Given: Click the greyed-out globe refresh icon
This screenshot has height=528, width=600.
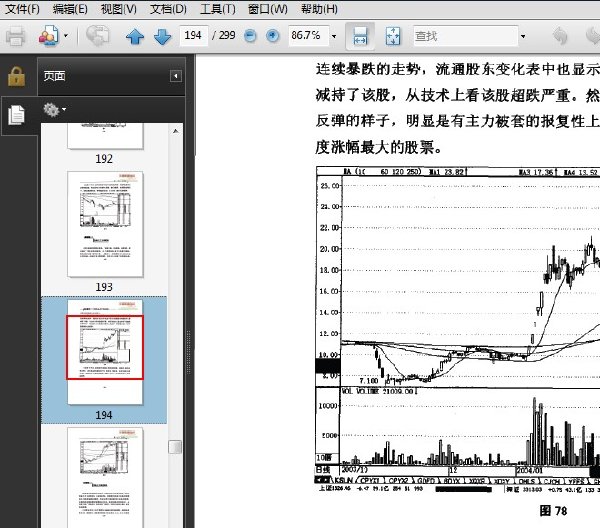Looking at the screenshot, I should pos(97,35).
